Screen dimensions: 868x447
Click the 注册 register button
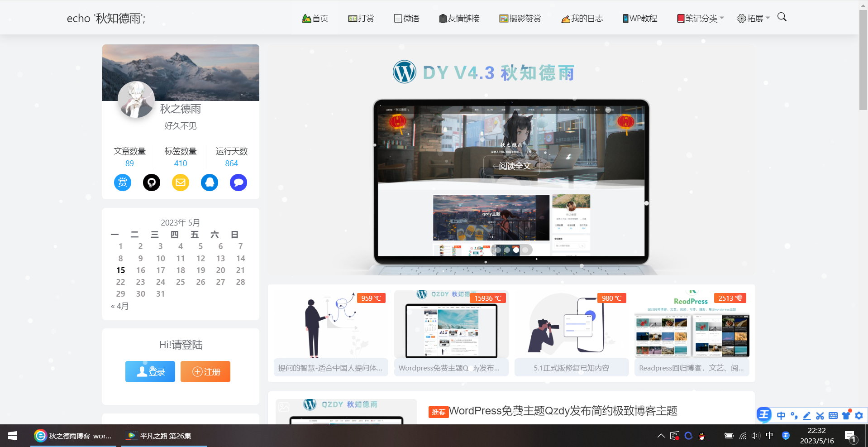point(205,372)
